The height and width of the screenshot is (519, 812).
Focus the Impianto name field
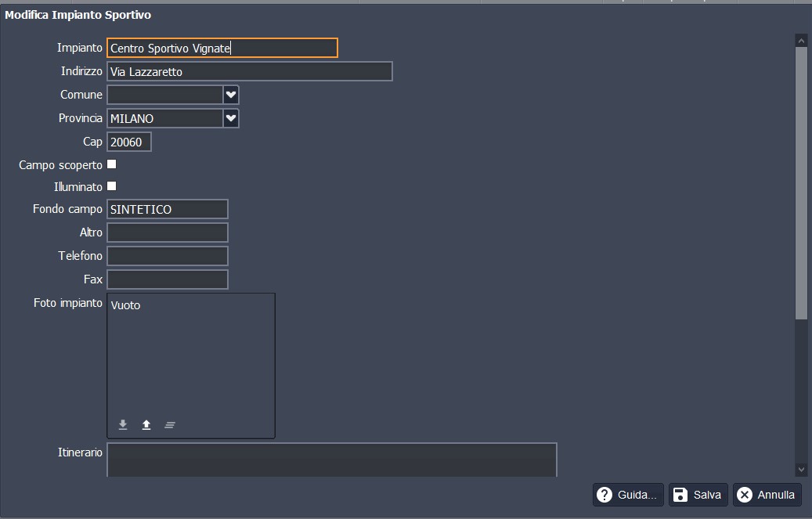222,48
